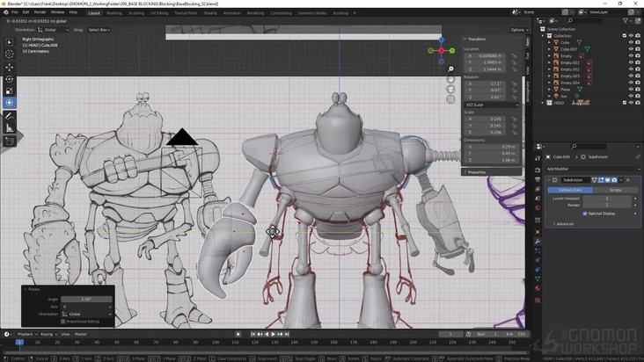Toggle the Optimal Display checkbox
644x362 pixels.
(x=585, y=214)
